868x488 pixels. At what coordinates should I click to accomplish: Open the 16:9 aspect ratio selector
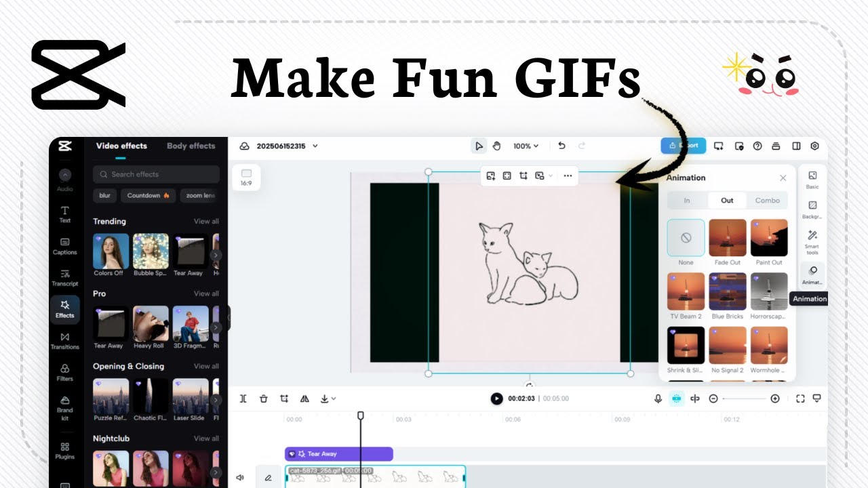tap(246, 178)
